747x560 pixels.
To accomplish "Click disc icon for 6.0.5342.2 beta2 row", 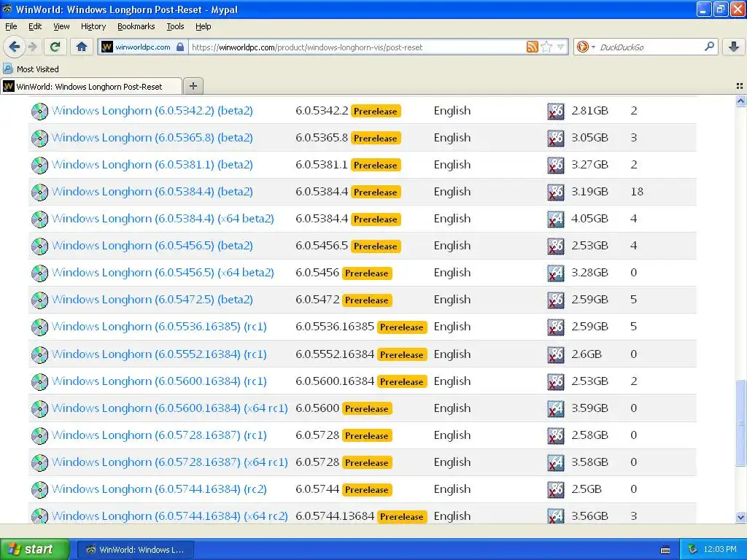I will point(39,111).
